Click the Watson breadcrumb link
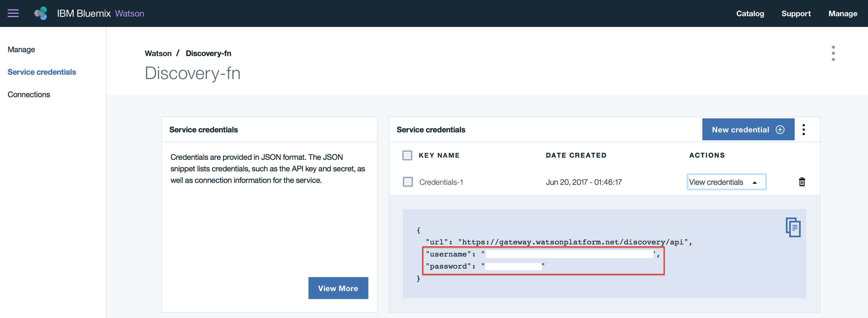The height and width of the screenshot is (318, 868). pos(158,53)
